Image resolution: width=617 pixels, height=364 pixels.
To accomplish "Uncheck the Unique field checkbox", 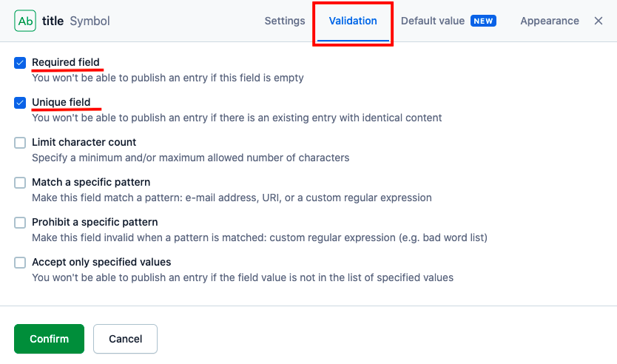I will [x=20, y=103].
